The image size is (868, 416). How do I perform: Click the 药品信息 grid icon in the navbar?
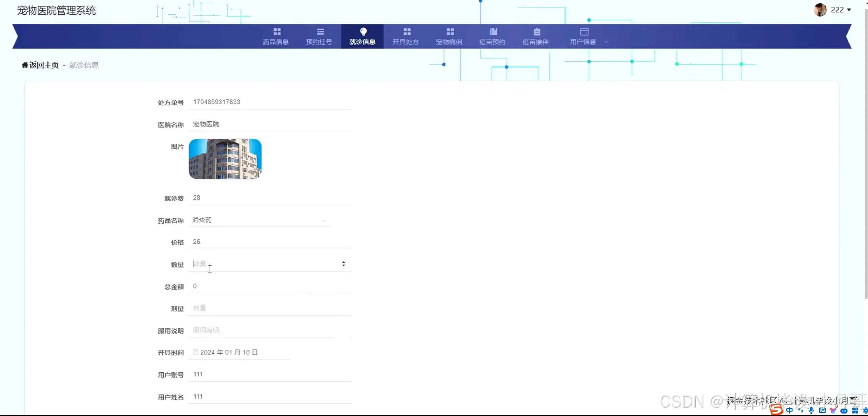coord(277,32)
